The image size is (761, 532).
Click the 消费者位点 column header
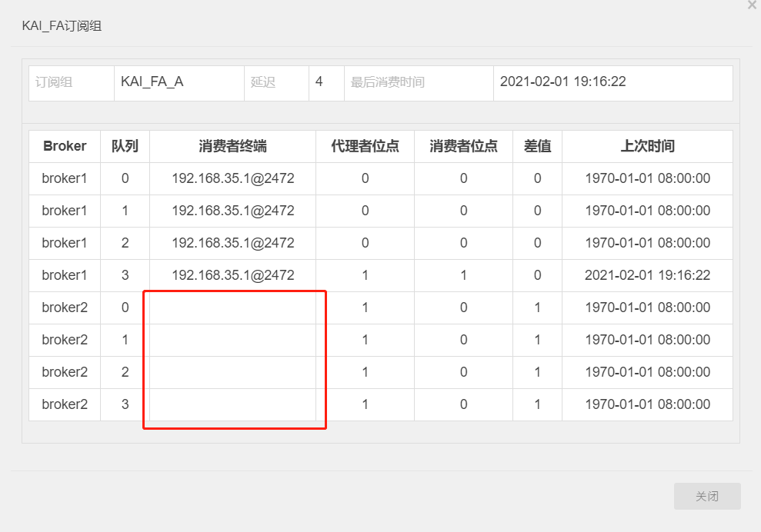coord(463,146)
